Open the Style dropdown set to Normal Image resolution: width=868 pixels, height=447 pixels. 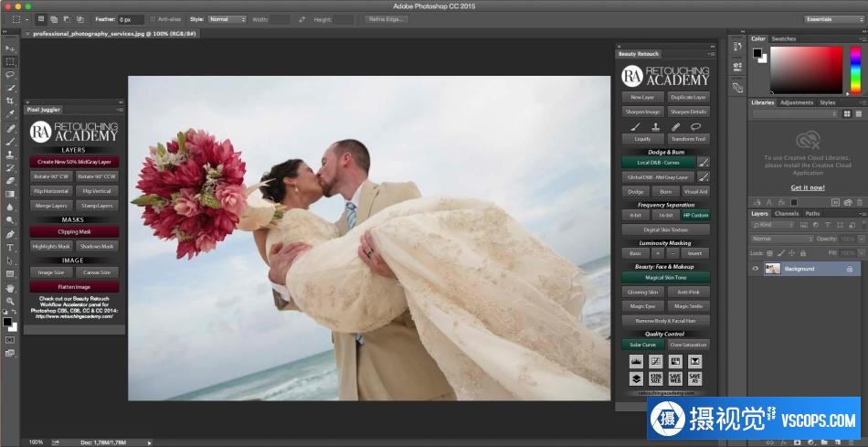227,19
